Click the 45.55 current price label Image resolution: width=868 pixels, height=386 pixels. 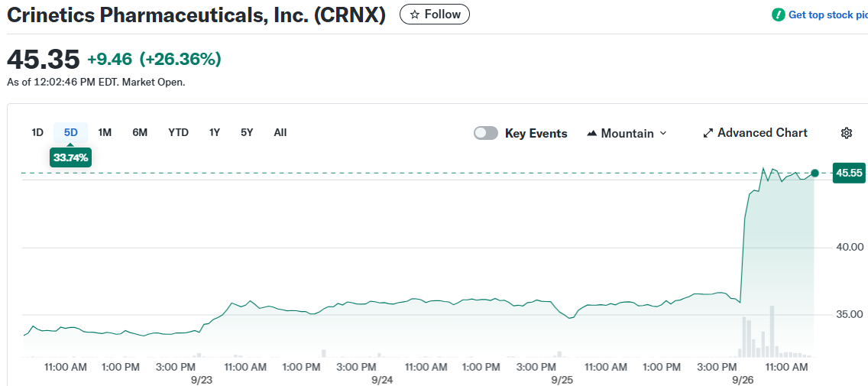click(849, 174)
